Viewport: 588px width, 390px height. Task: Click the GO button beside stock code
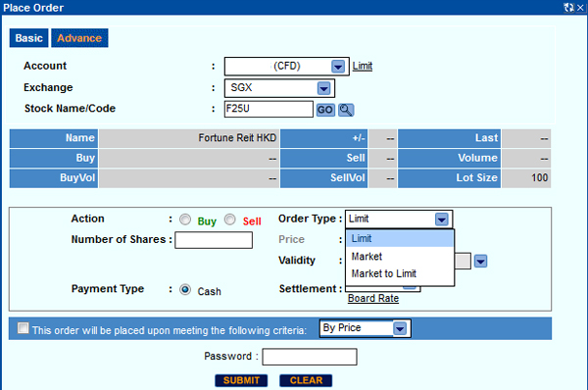coord(325,110)
